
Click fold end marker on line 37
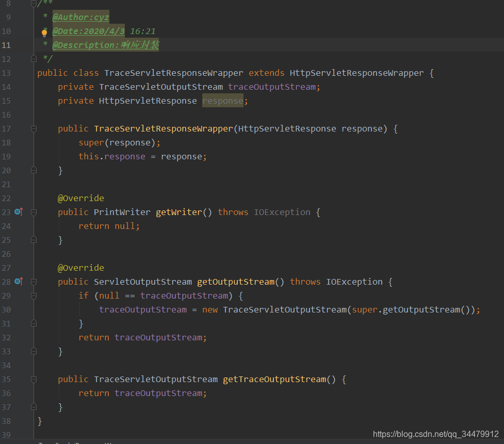pos(34,407)
